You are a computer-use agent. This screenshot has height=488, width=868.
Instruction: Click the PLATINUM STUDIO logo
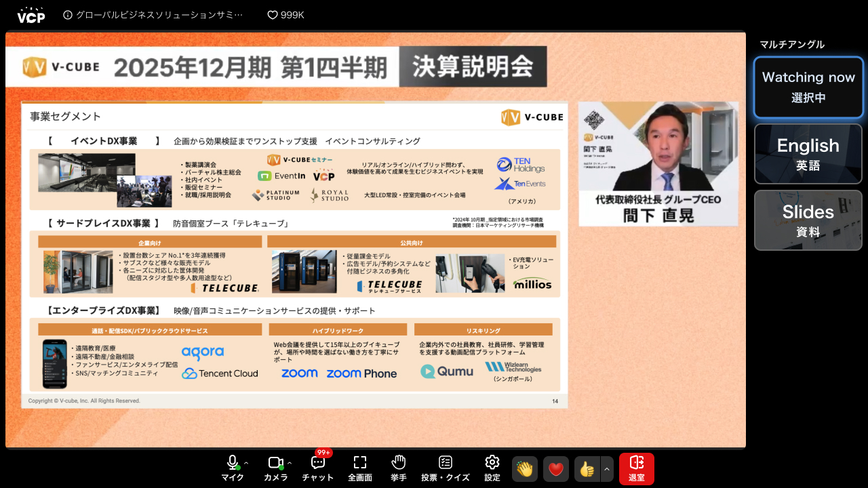coord(275,195)
